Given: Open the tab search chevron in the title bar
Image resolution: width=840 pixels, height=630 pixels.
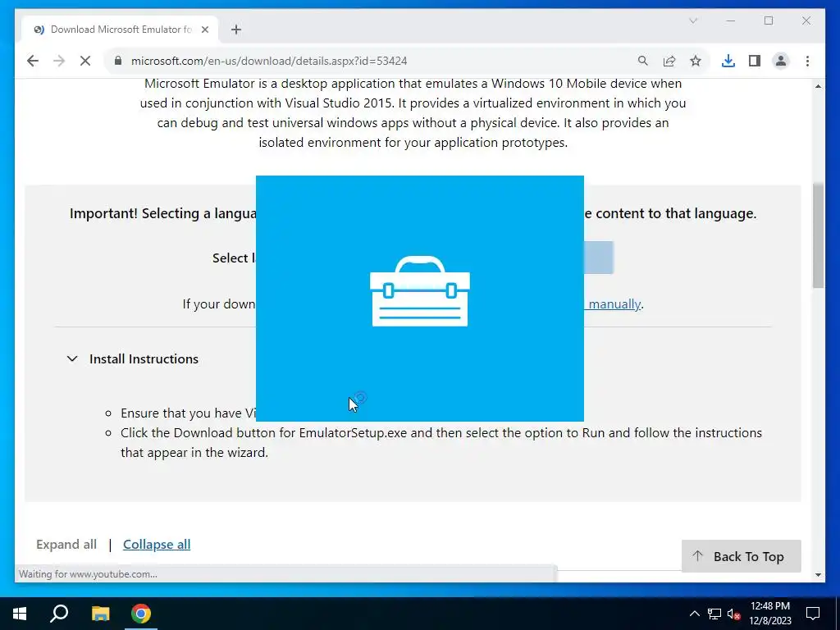Looking at the screenshot, I should point(693,21).
